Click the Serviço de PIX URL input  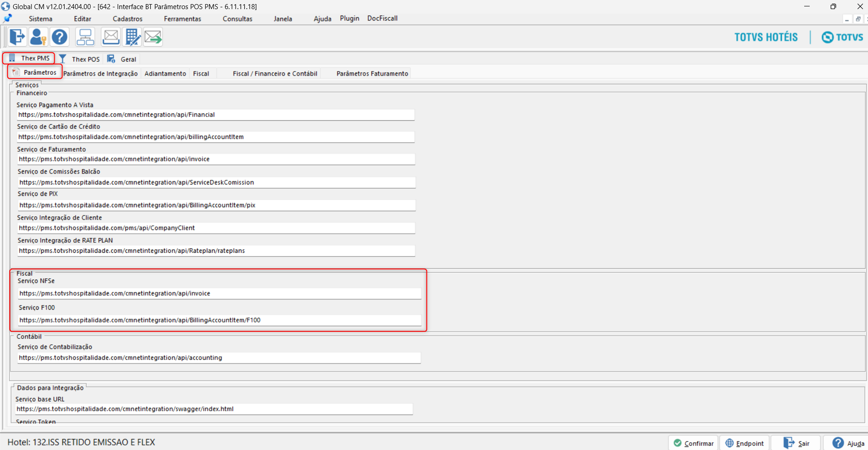pyautogui.click(x=217, y=205)
